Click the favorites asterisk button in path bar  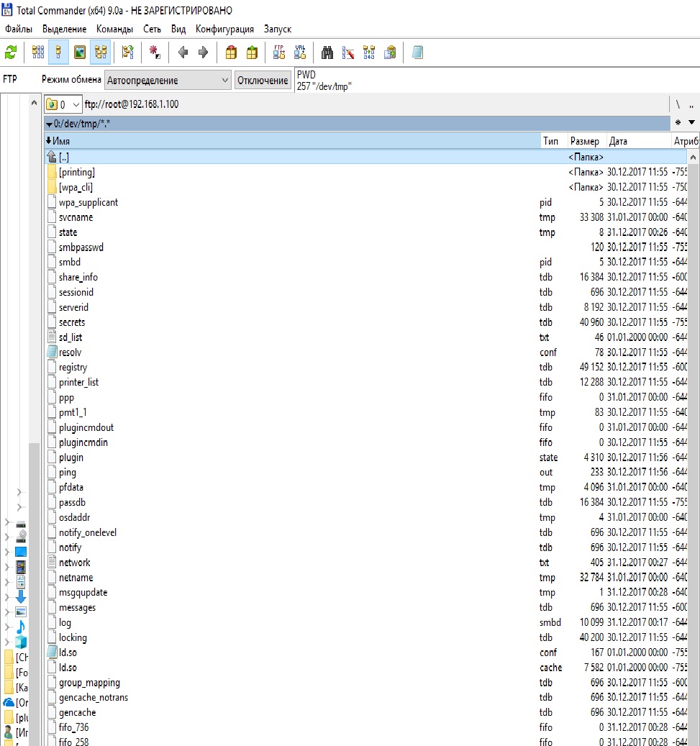coord(678,123)
